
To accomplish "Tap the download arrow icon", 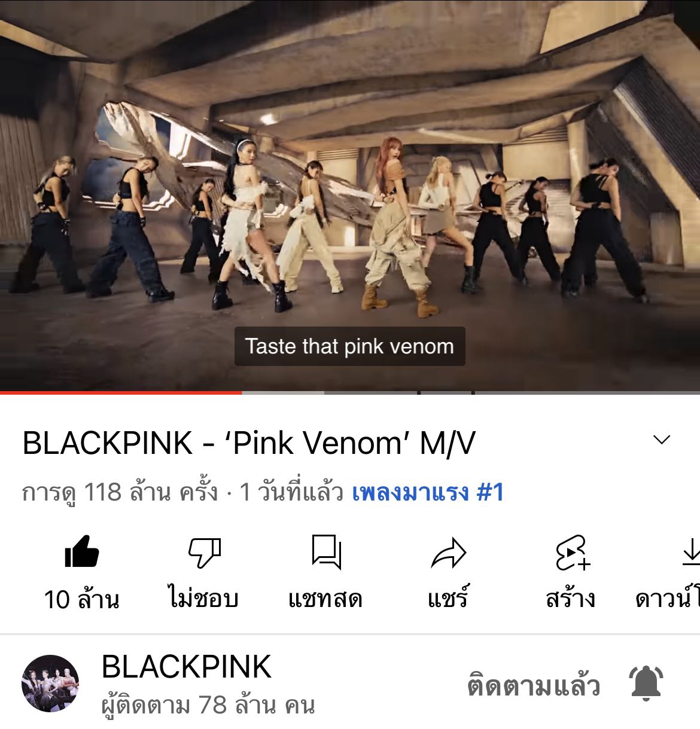I will [x=691, y=551].
